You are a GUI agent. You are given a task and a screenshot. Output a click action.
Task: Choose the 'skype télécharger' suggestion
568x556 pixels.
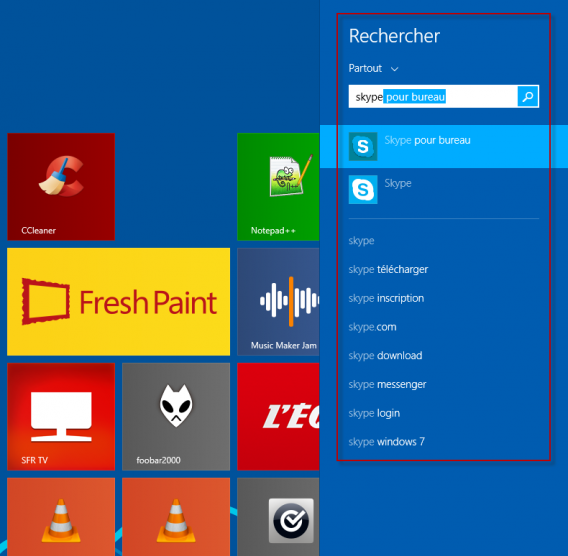point(388,269)
